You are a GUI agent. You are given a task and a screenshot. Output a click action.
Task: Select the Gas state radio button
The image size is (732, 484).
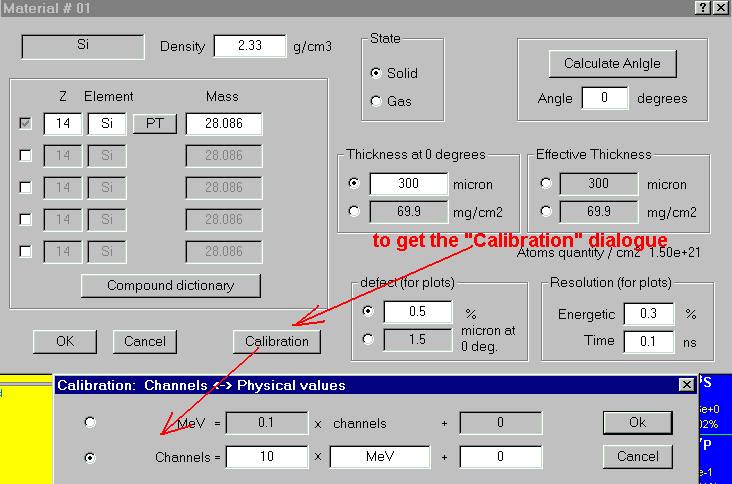click(x=376, y=101)
